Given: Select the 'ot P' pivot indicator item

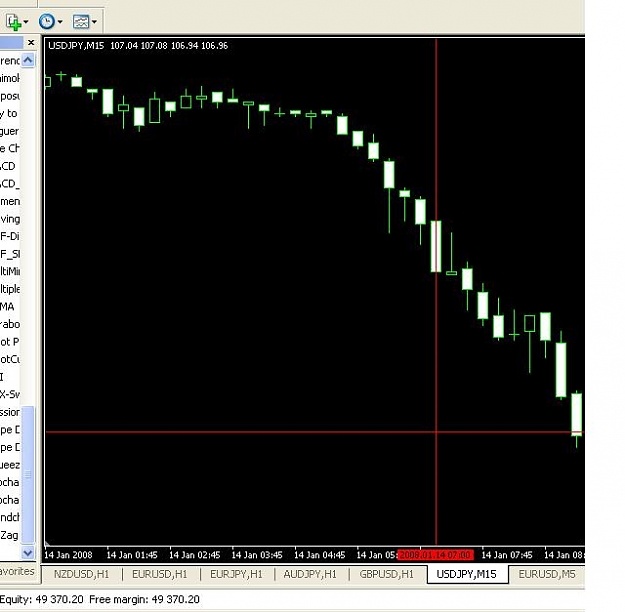Looking at the screenshot, I should tap(10, 342).
